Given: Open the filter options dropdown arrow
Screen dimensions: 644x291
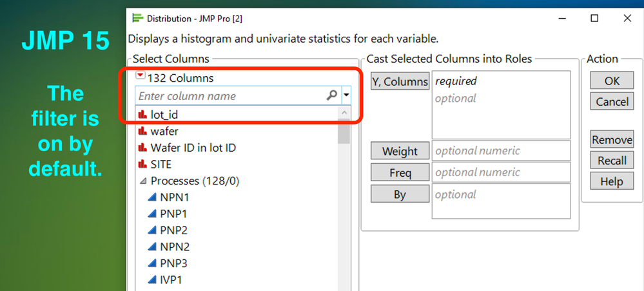Looking at the screenshot, I should point(346,95).
